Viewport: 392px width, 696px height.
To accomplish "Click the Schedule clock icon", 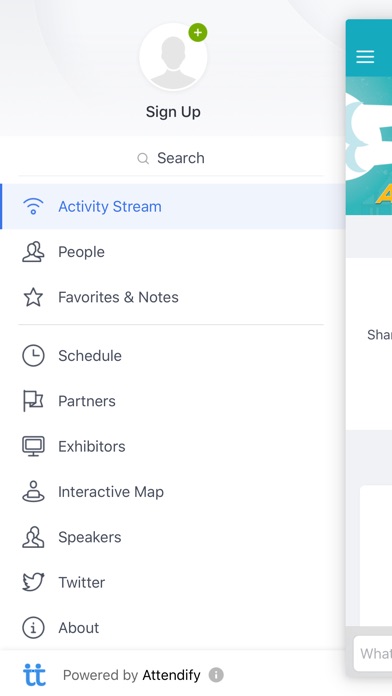I will click(33, 356).
